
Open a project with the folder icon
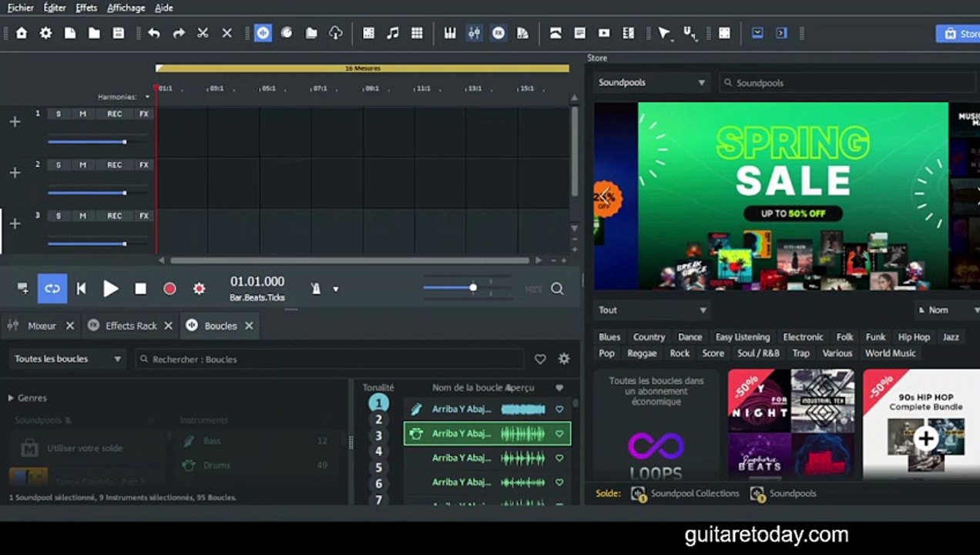point(94,33)
